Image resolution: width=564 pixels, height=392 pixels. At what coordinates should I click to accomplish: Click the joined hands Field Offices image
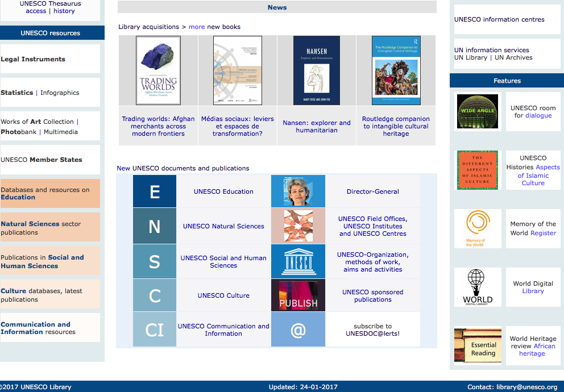click(x=298, y=226)
